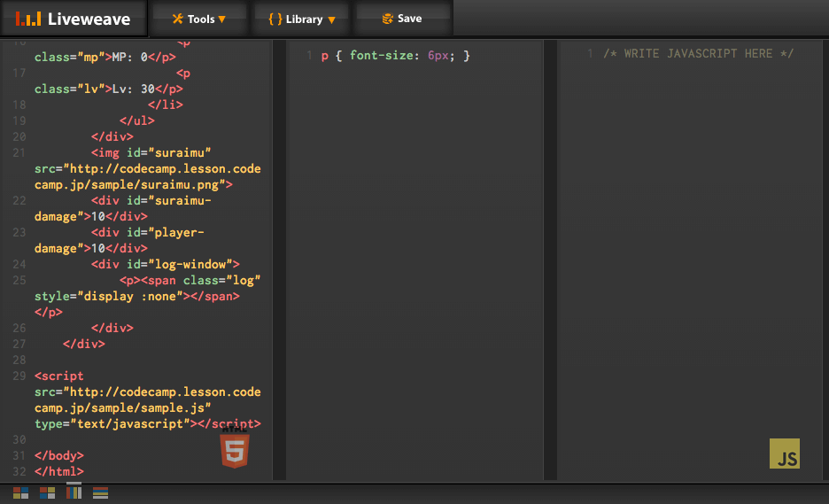
Task: Click 'style="display :none"' attribute text
Action: pyautogui.click(x=108, y=296)
